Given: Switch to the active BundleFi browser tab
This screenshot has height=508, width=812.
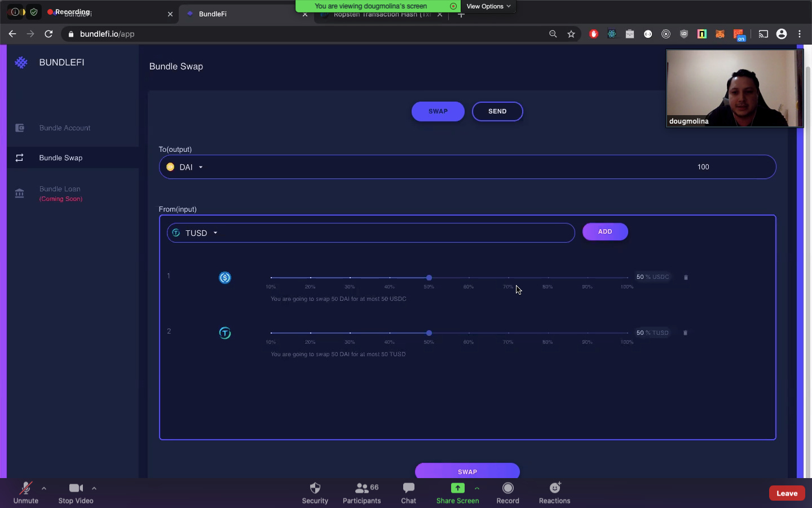Looking at the screenshot, I should (x=245, y=14).
